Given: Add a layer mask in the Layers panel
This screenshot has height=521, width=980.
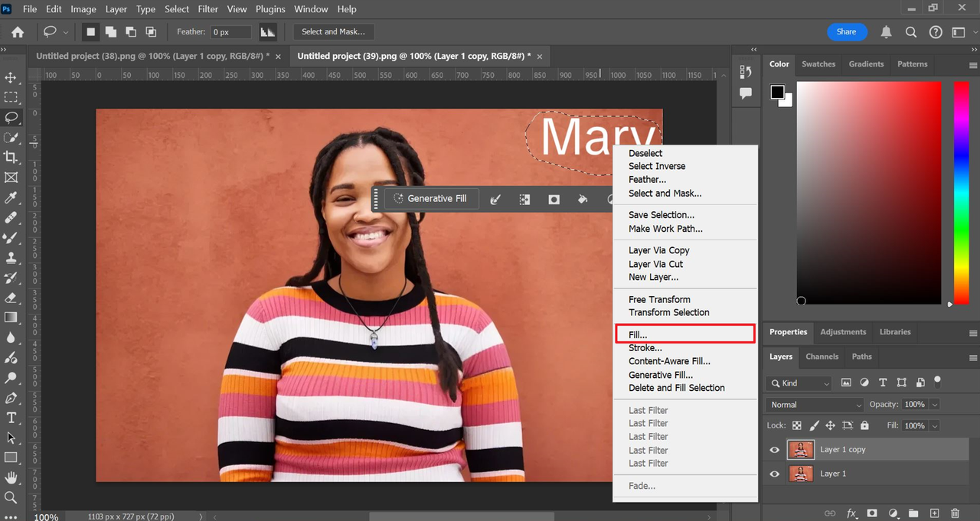Looking at the screenshot, I should (872, 513).
